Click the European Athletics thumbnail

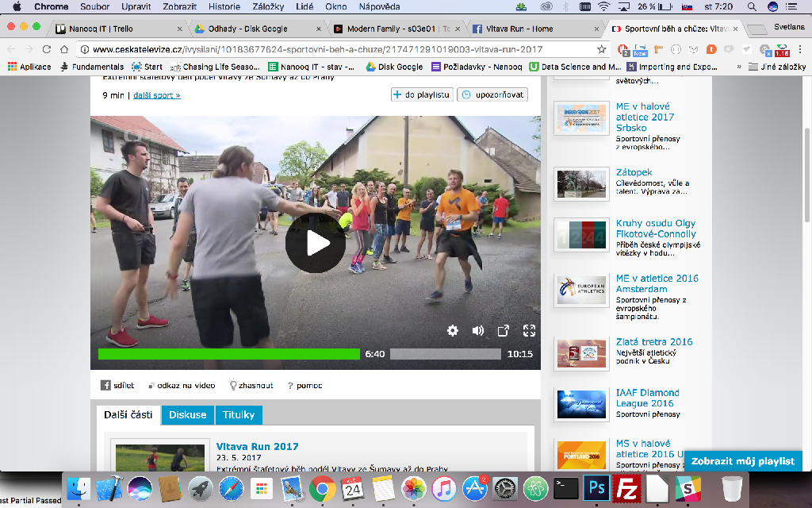(x=581, y=290)
